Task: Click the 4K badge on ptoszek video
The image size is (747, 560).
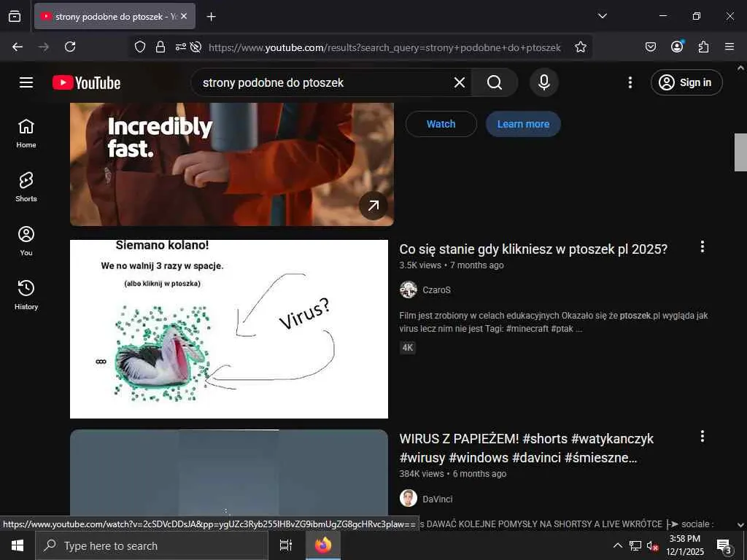Action: pos(408,348)
